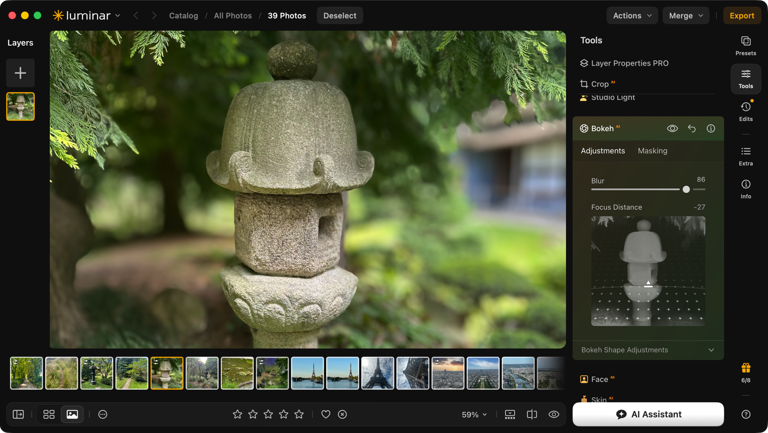Open the Merge dropdown

pyautogui.click(x=686, y=16)
